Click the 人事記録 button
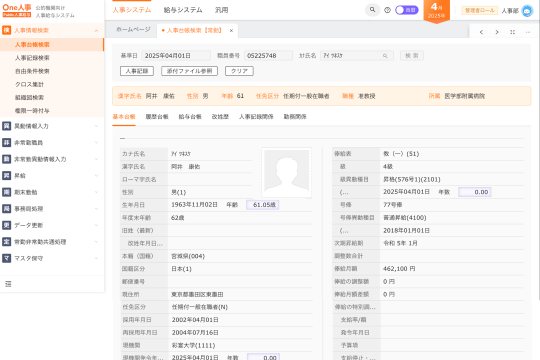540x360 pixels. click(x=137, y=71)
